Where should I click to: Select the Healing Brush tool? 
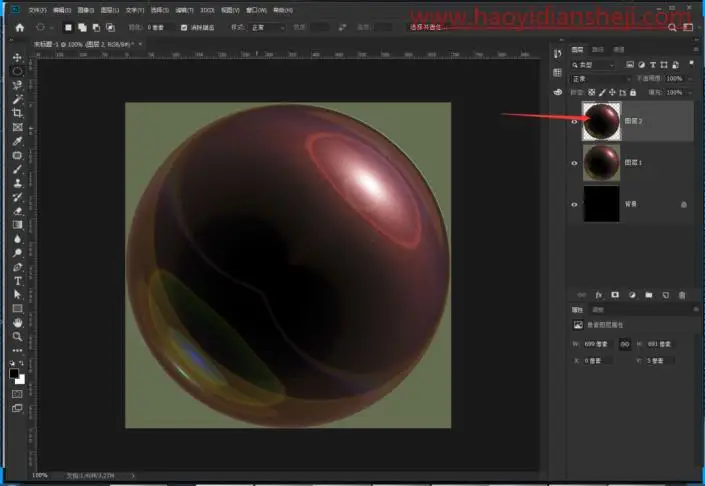[x=17, y=155]
